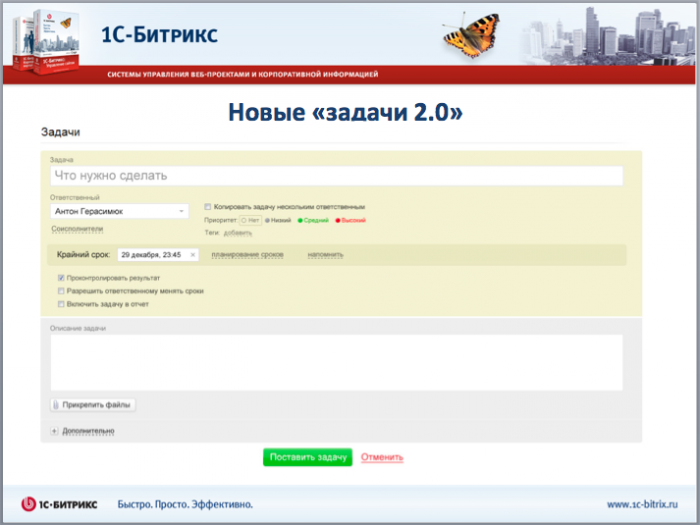Click the "Отменить" link
The height and width of the screenshot is (525, 700).
[x=382, y=457]
